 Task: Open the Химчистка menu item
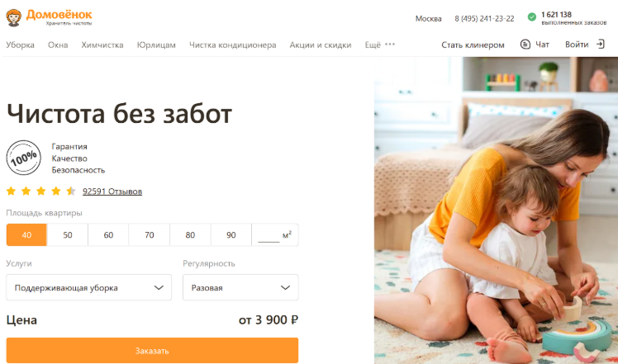click(102, 45)
